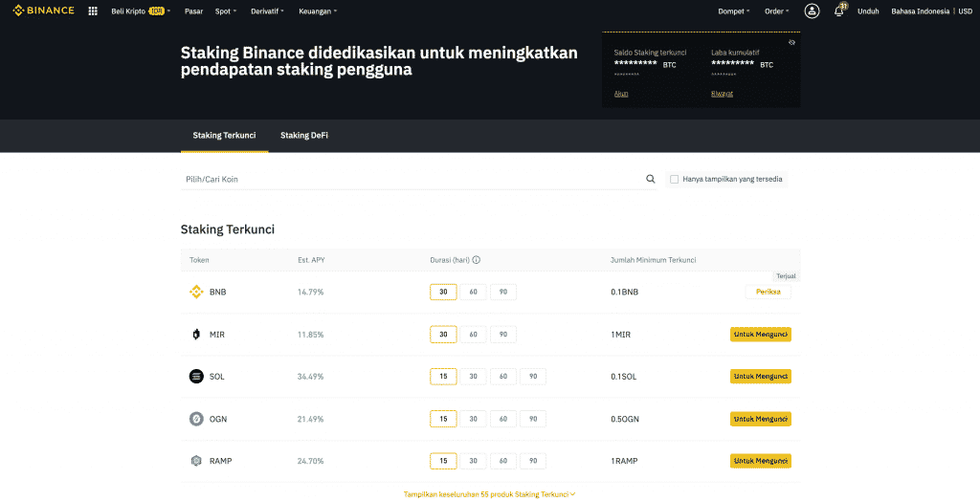Hide balance with the eye icon
The image size is (980, 501).
click(x=791, y=43)
